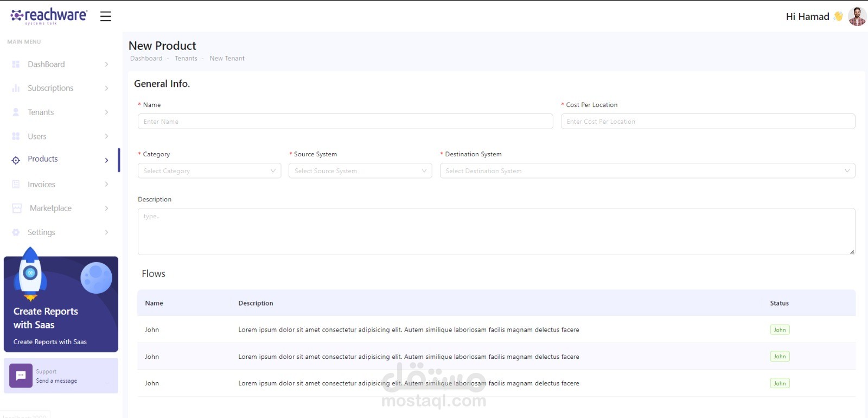Click the Flows section heading

point(154,274)
